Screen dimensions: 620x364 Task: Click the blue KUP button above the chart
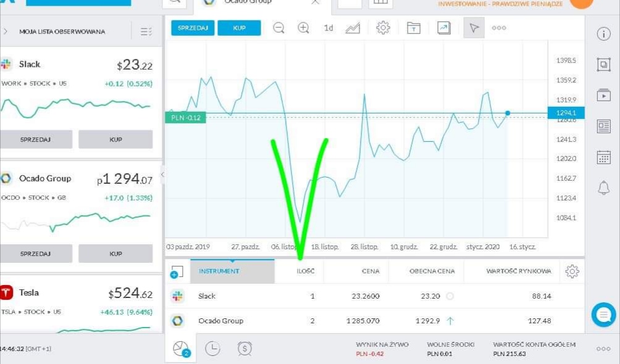click(239, 28)
